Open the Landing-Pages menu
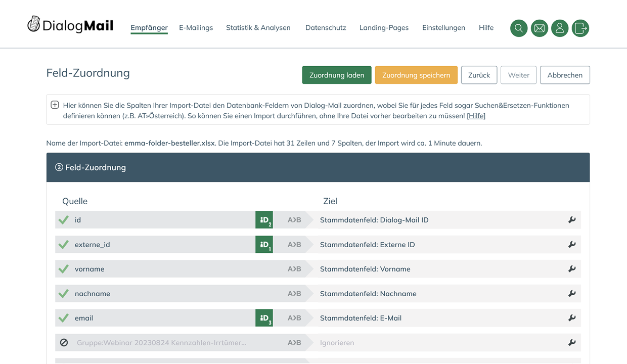The image size is (627, 364). (x=384, y=28)
